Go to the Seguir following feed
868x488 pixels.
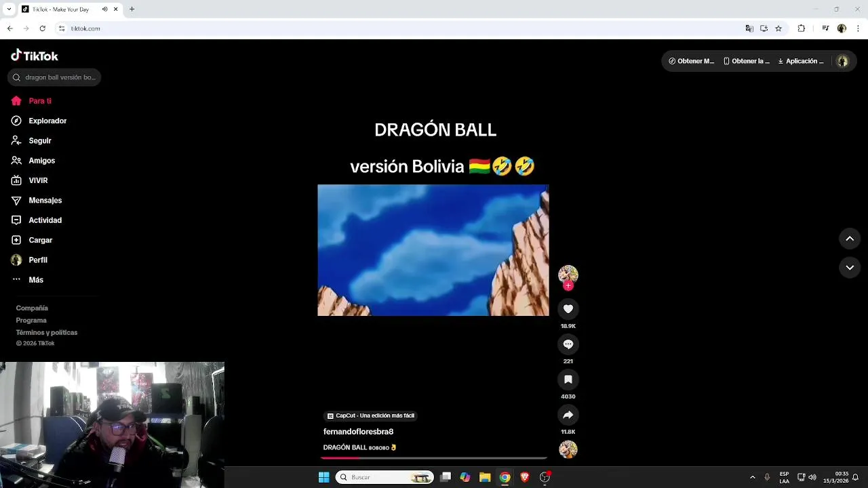(x=31, y=140)
